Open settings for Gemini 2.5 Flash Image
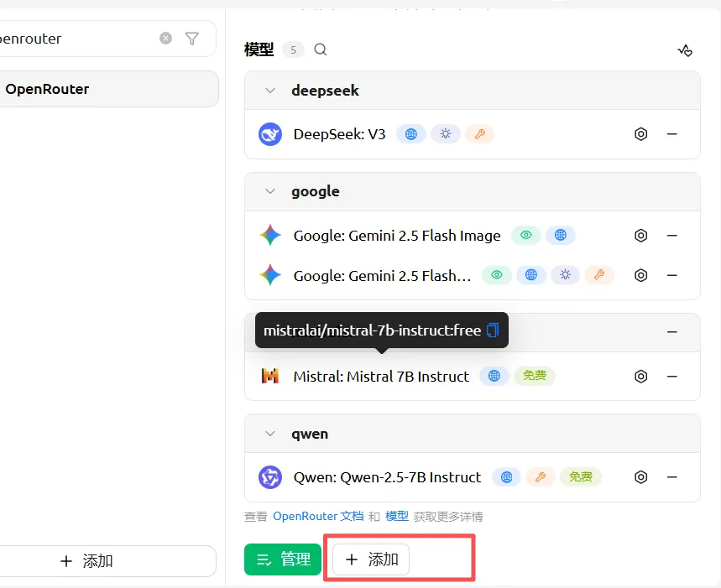721x588 pixels. tap(641, 235)
